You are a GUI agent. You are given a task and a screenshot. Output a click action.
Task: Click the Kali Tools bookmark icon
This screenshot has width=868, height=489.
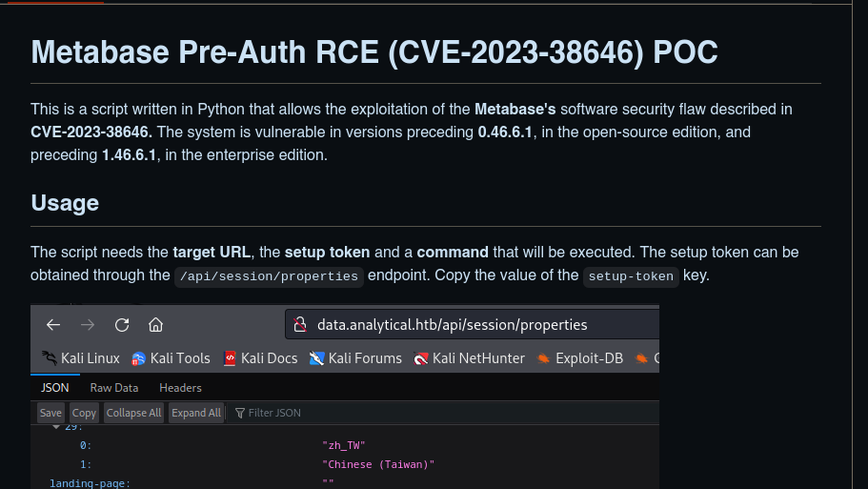138,358
